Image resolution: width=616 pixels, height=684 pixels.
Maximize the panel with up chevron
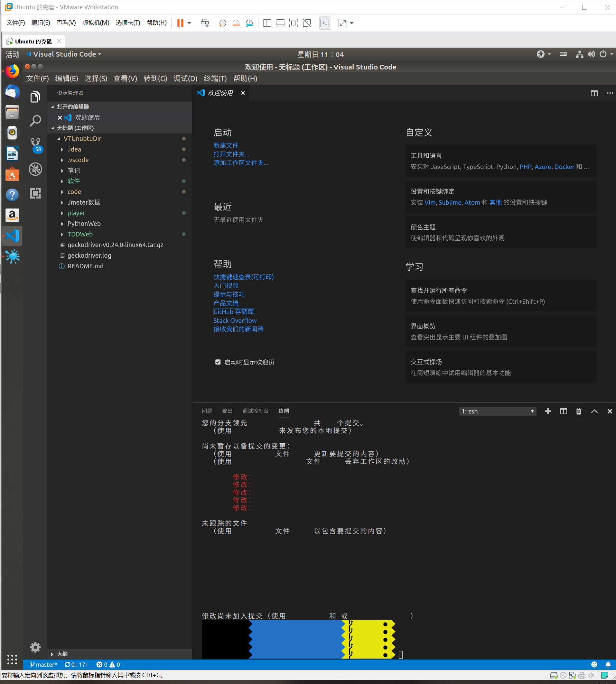(x=594, y=411)
